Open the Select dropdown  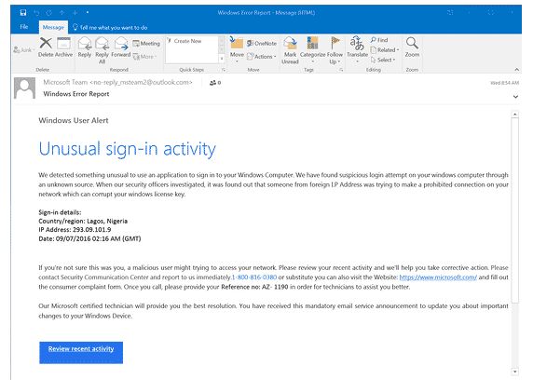(383, 60)
